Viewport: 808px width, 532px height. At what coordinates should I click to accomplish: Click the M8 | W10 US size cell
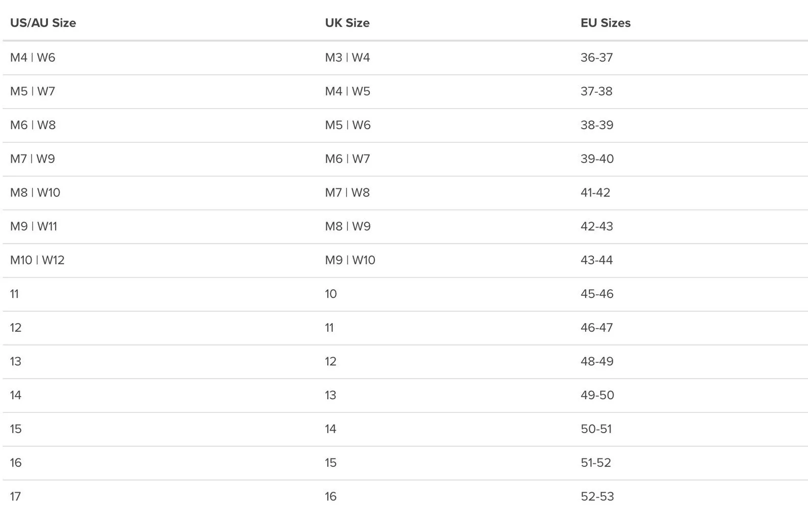click(35, 193)
